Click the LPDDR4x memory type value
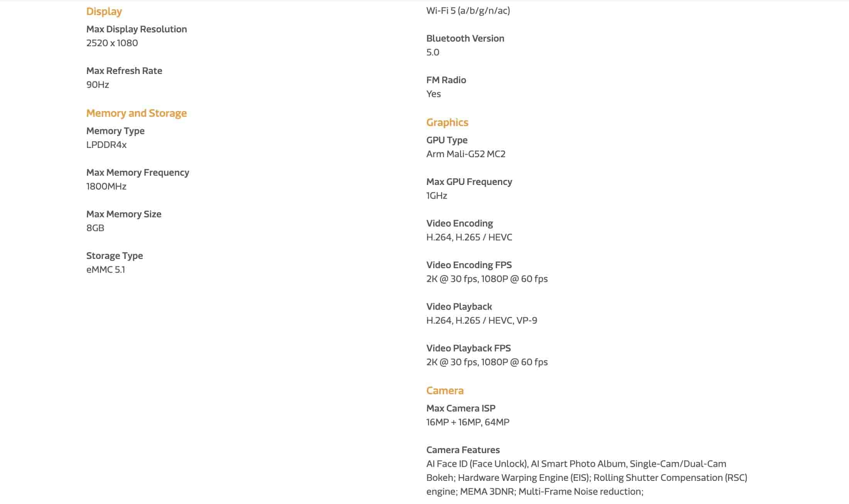The image size is (849, 504). pyautogui.click(x=106, y=145)
